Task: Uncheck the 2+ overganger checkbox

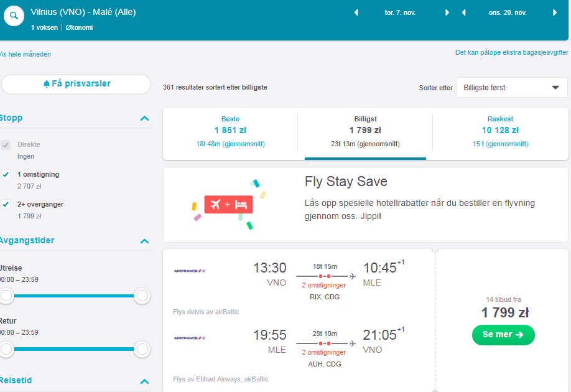Action: tap(6, 204)
